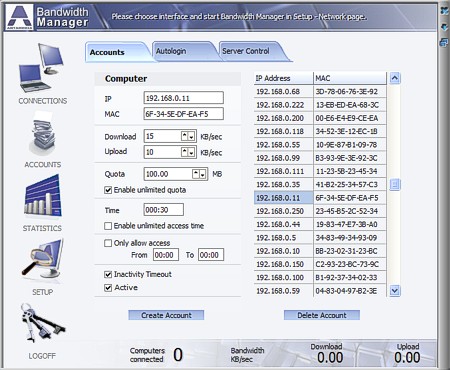This screenshot has height=370, width=450.
Task: Click the scroll-up arrow of account list
Action: click(x=395, y=78)
